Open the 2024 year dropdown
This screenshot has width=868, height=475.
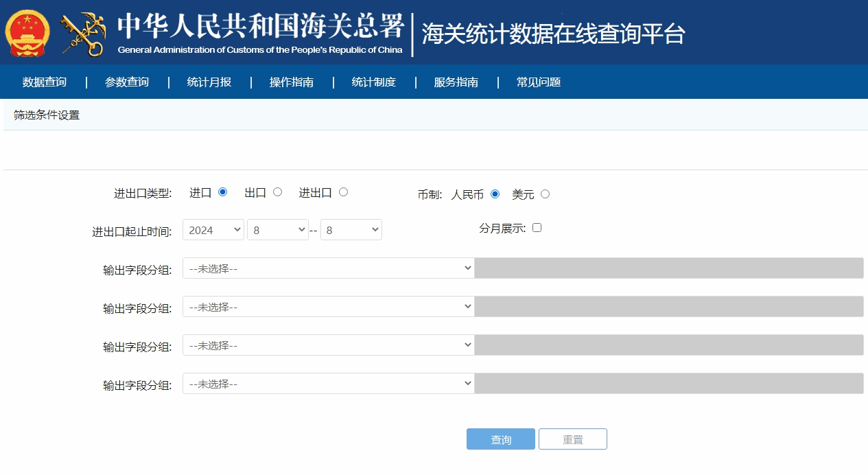(213, 229)
